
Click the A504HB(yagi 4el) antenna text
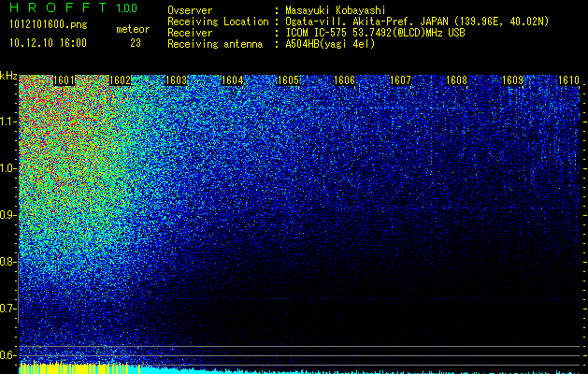coord(330,44)
